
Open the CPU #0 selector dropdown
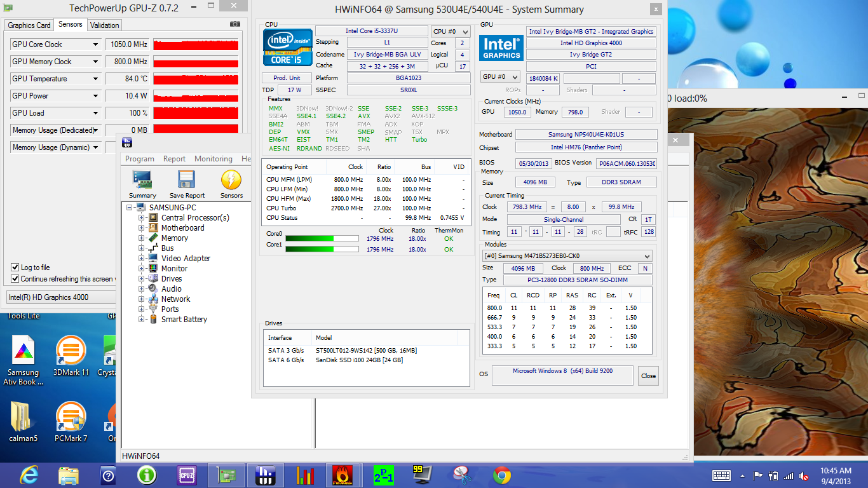(x=451, y=31)
